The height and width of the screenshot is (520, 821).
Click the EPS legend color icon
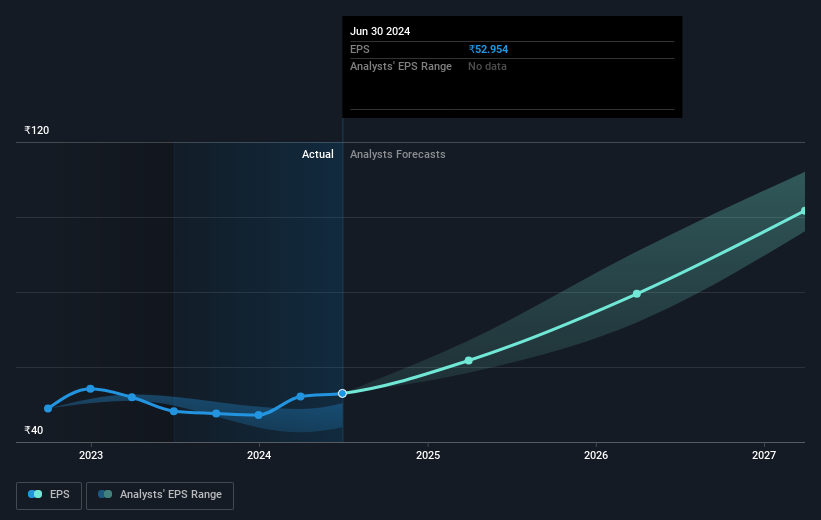pyautogui.click(x=35, y=494)
